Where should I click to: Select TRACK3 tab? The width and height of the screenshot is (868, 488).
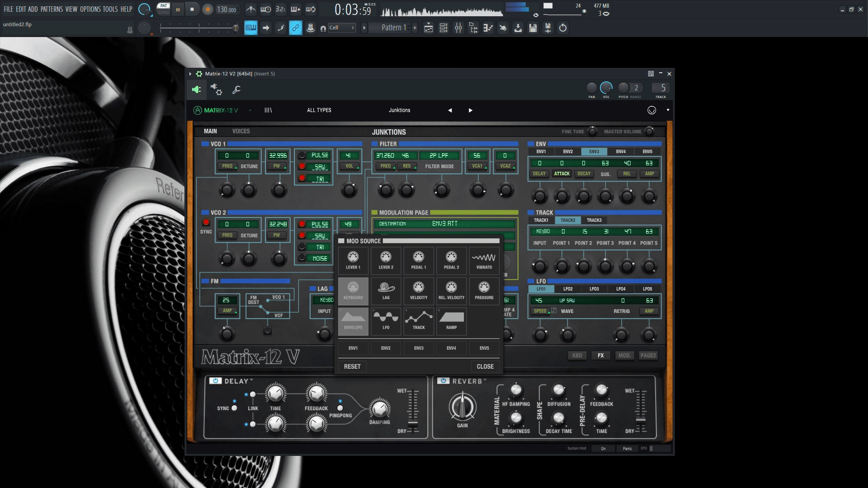(x=594, y=221)
